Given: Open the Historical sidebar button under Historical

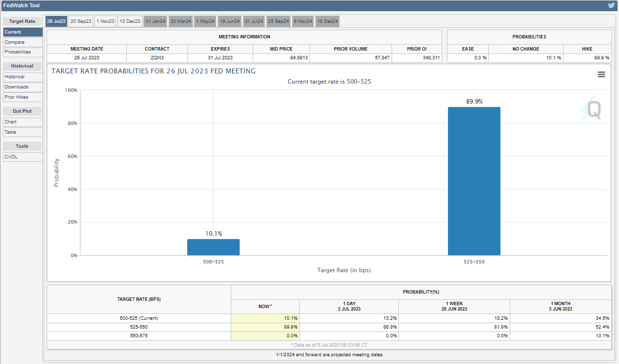Looking at the screenshot, I should tap(23, 77).
